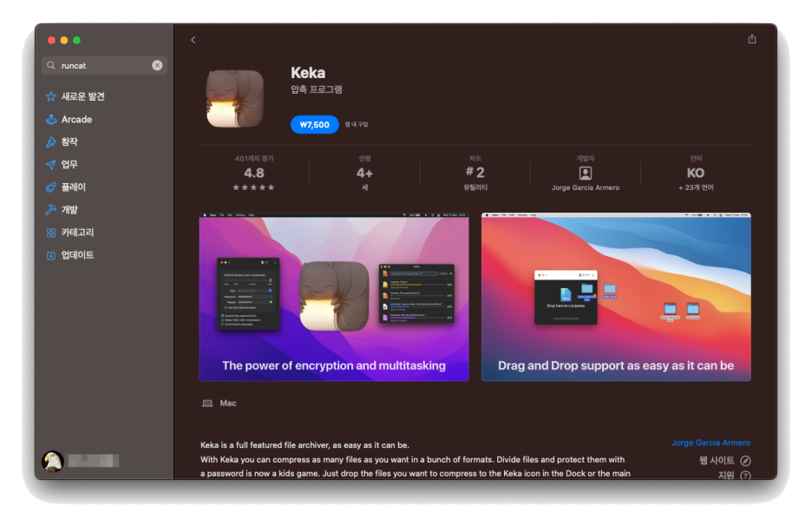812x526 pixels.
Task: Click the star icon beside 새로운 발견
Action: pyautogui.click(x=50, y=96)
